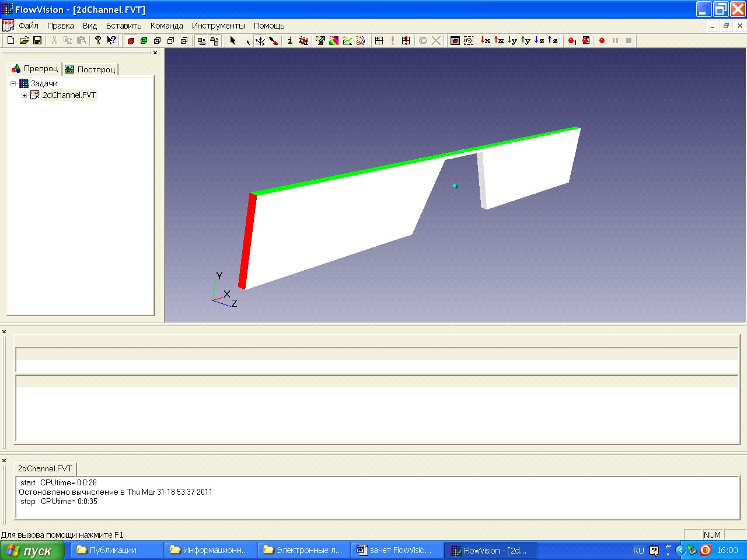Click the up Y axis view icon
747x560 pixels.
526,40
